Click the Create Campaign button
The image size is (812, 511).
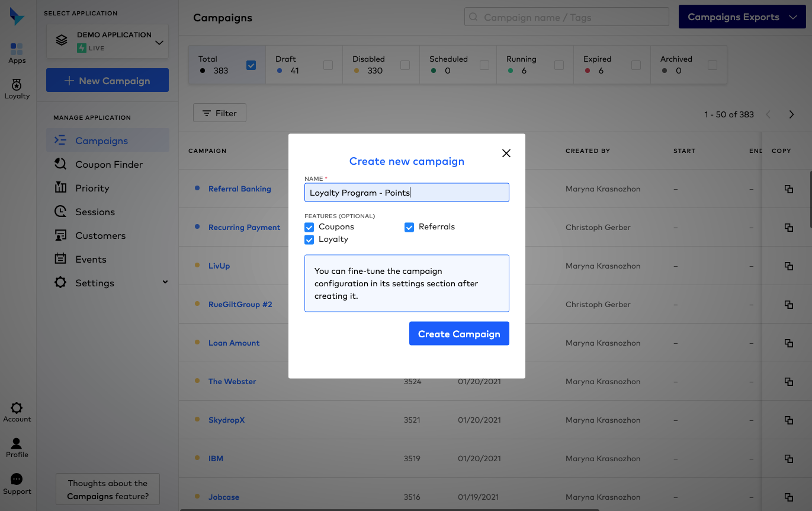tap(459, 334)
